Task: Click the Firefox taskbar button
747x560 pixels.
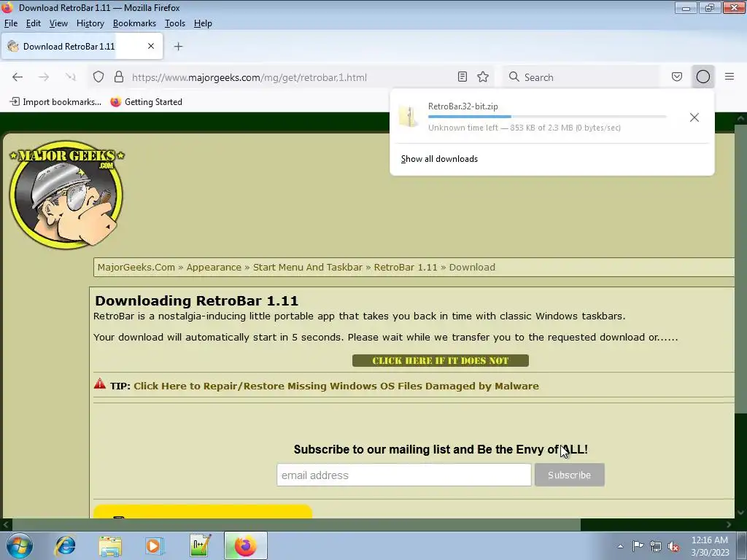Action: [245, 545]
